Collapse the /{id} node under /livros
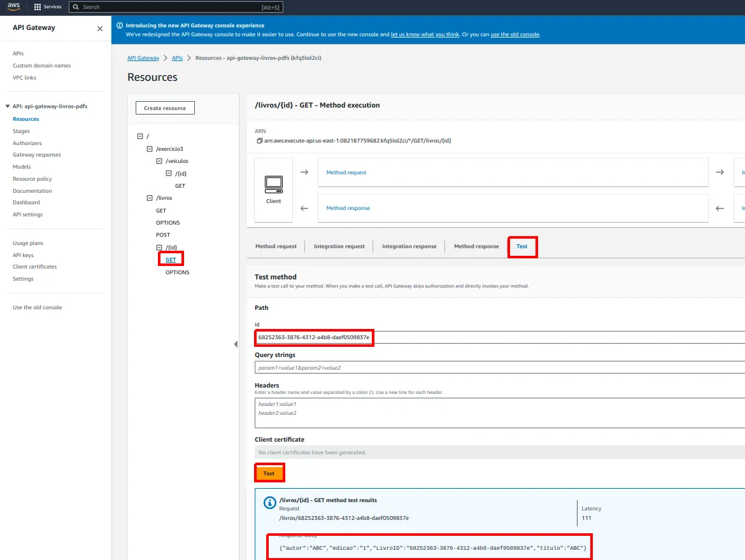This screenshot has height=560, width=745. click(159, 248)
